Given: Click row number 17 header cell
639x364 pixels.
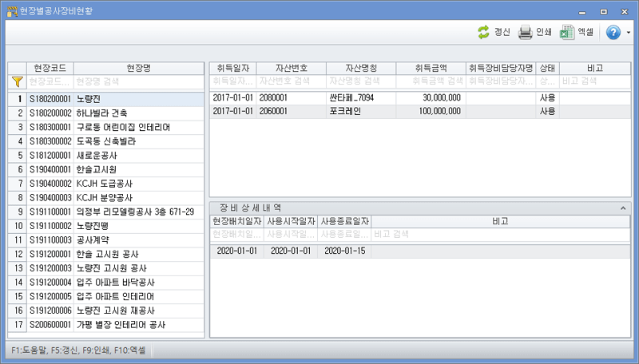Looking at the screenshot, I should (x=18, y=325).
